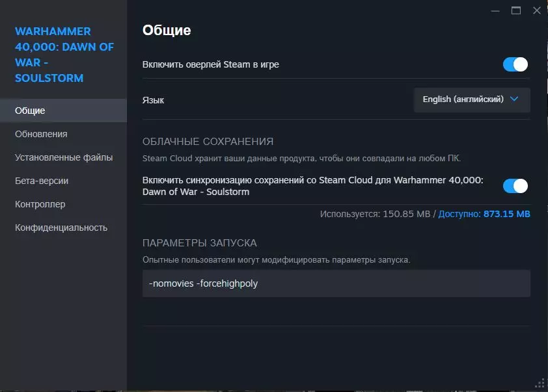Turn off Steam Cloud save synchronization

[515, 186]
